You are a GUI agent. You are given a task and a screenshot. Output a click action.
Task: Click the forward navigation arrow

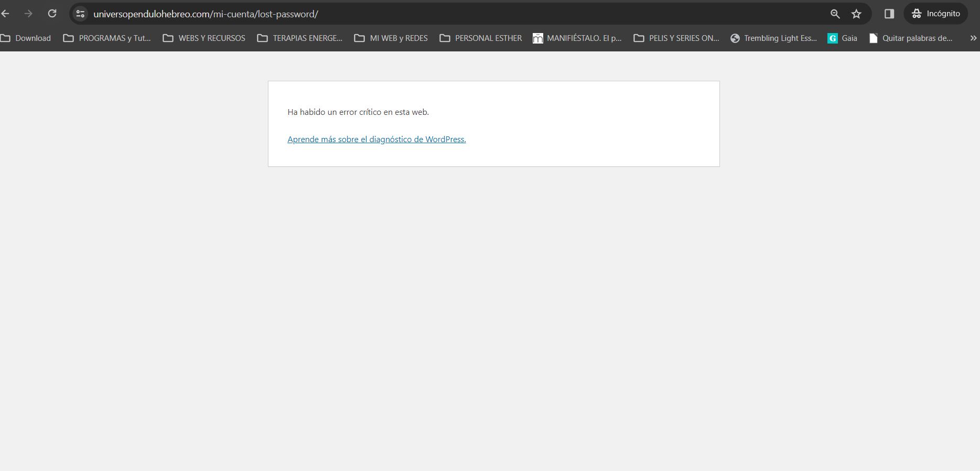(28, 14)
